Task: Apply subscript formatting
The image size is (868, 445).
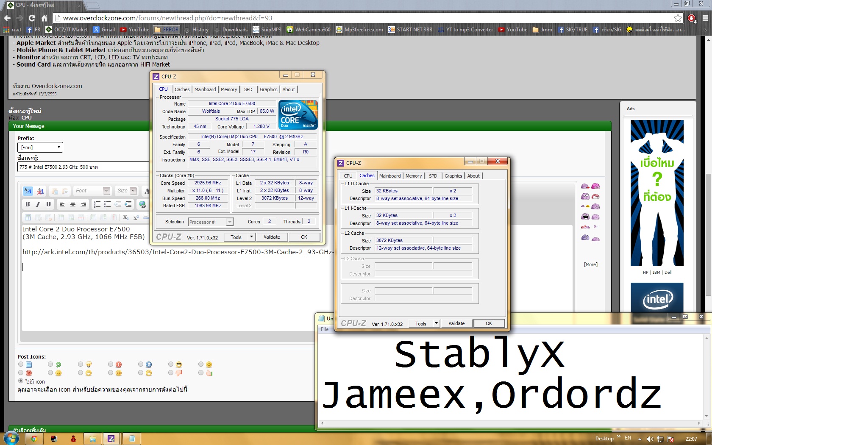Action: (x=125, y=217)
